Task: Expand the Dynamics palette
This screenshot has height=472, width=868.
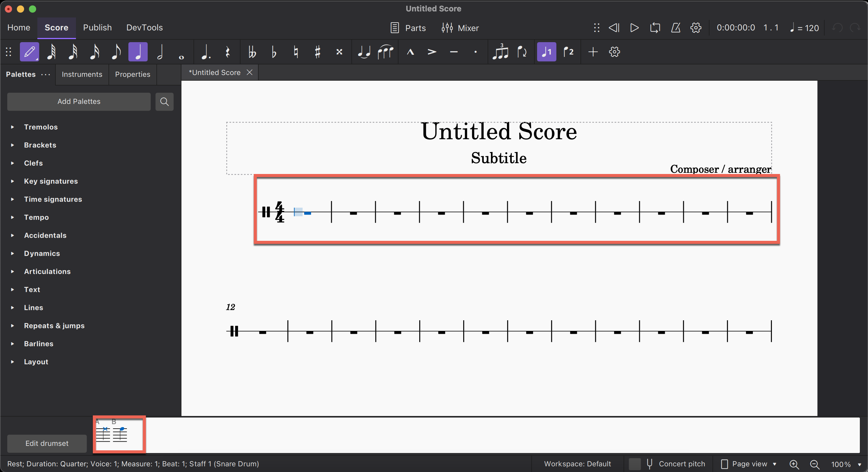Action: tap(42, 253)
